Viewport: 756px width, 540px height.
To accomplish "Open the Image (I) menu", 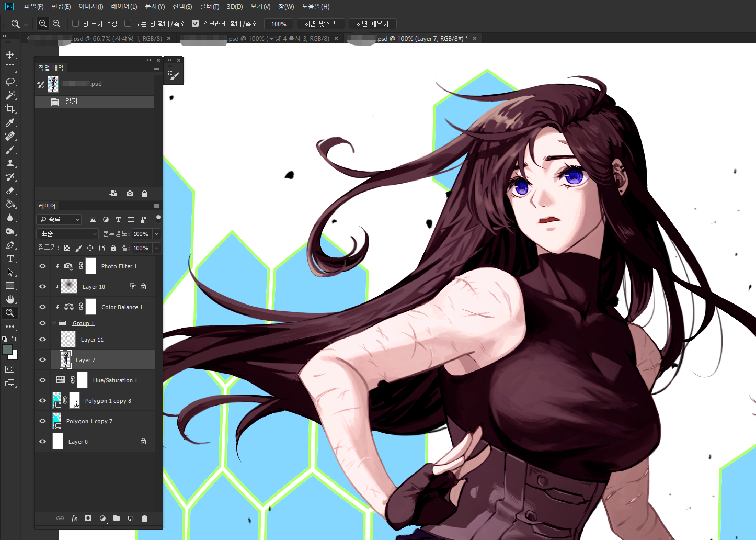I will click(x=91, y=6).
